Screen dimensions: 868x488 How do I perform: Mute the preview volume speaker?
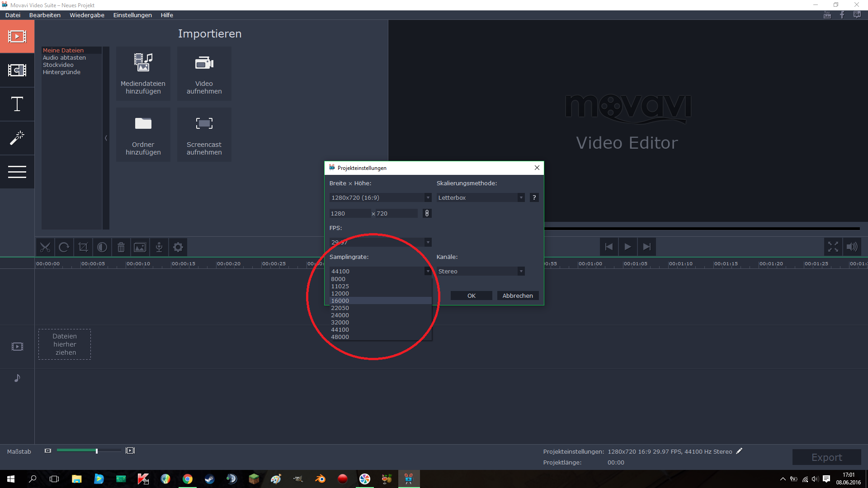(x=852, y=247)
